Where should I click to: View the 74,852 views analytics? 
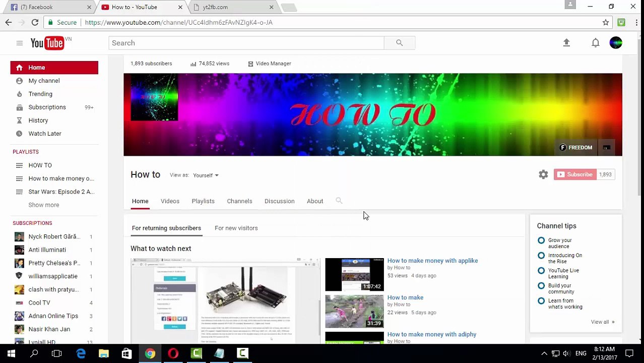click(210, 64)
